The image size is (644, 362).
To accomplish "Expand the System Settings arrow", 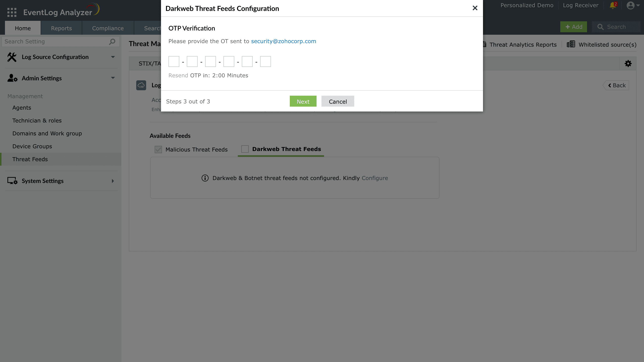I will point(113,181).
